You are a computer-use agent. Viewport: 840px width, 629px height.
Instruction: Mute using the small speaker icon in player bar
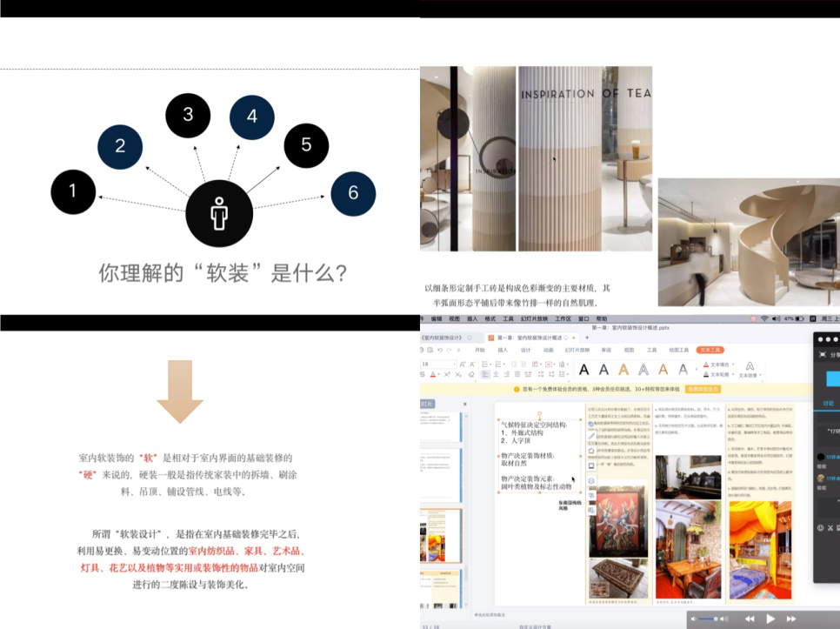coord(693,619)
